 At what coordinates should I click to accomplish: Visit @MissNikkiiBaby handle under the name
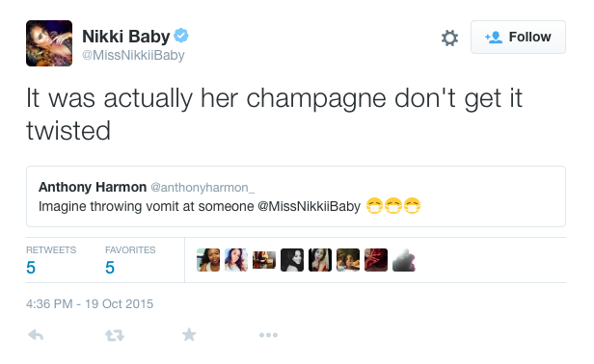[133, 55]
